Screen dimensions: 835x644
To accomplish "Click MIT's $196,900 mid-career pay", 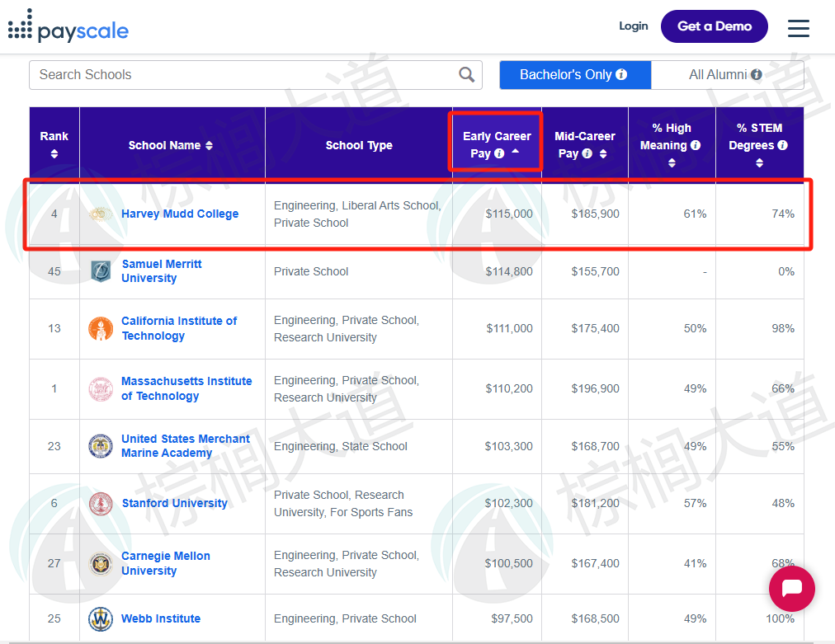I will [596, 388].
